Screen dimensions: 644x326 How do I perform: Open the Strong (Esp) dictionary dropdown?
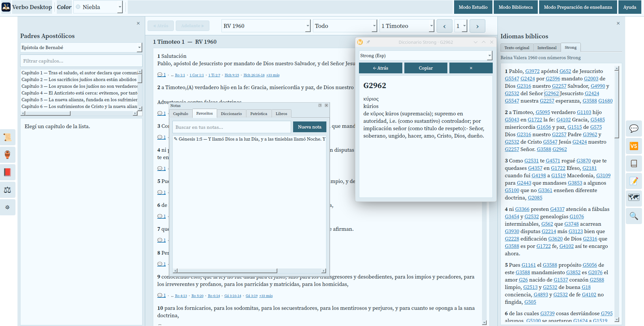coord(426,56)
